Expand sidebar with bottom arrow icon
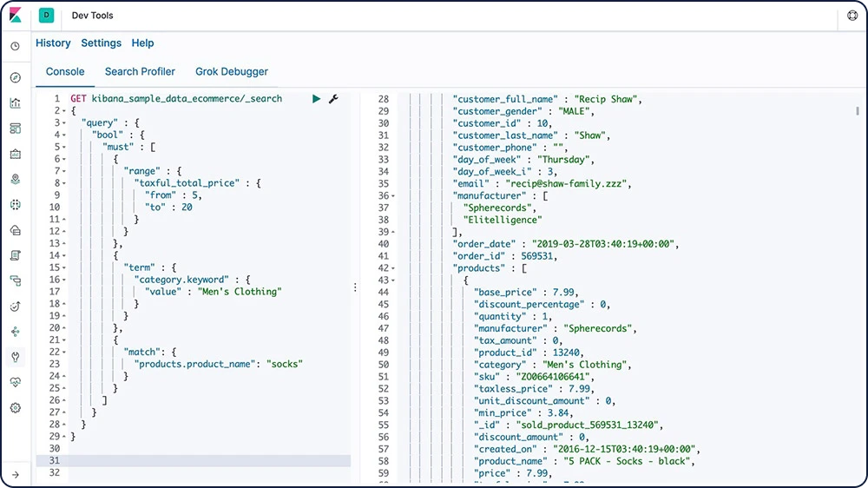Image resolution: width=868 pixels, height=488 pixels. 16,475
